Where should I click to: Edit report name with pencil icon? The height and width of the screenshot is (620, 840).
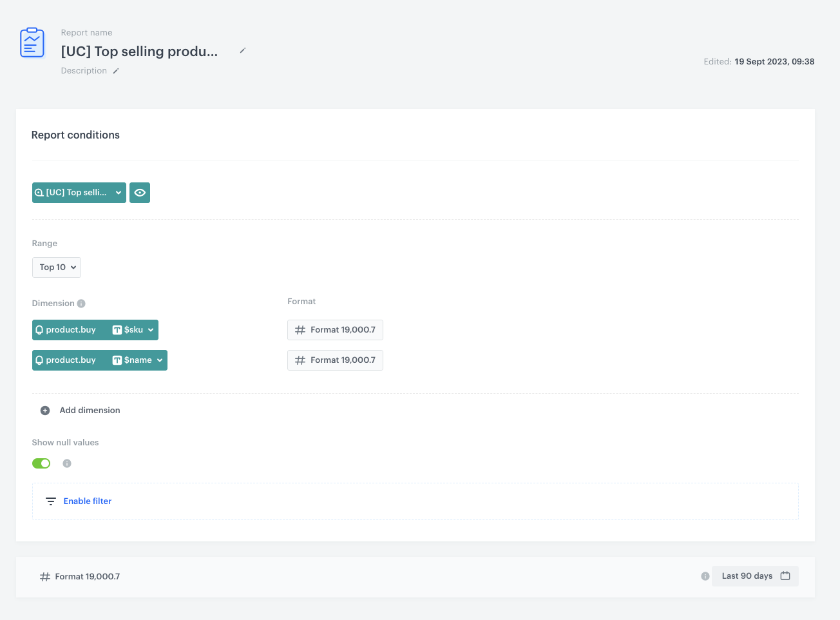pos(243,50)
